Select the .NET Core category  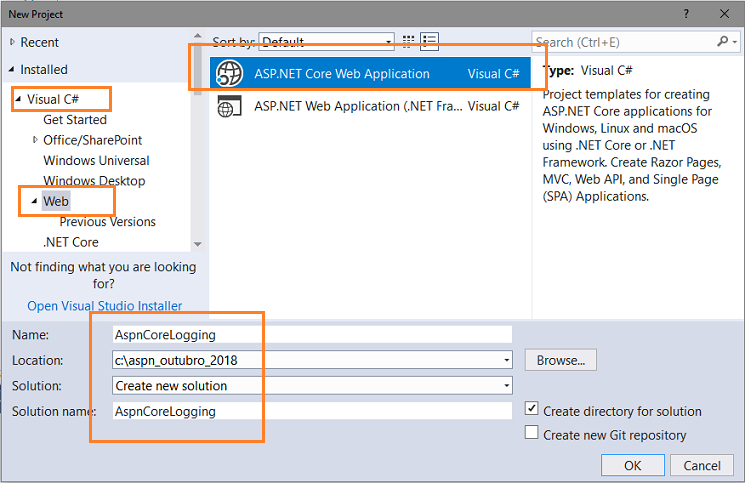point(71,242)
